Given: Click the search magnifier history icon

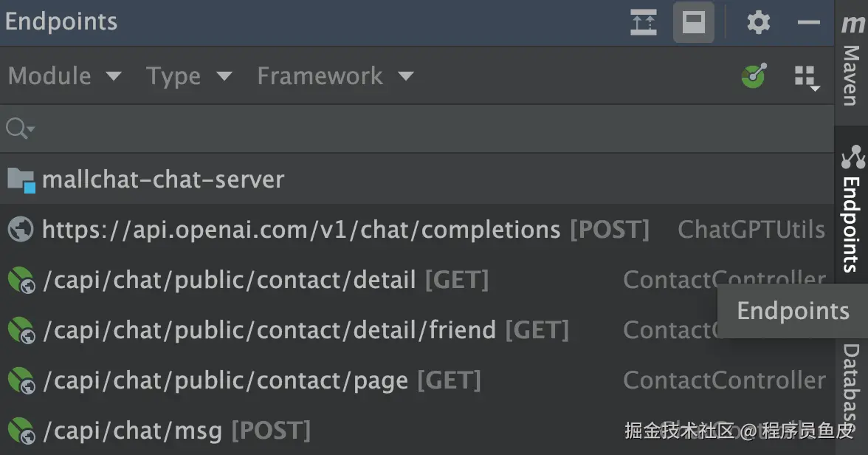Looking at the screenshot, I should [x=19, y=129].
